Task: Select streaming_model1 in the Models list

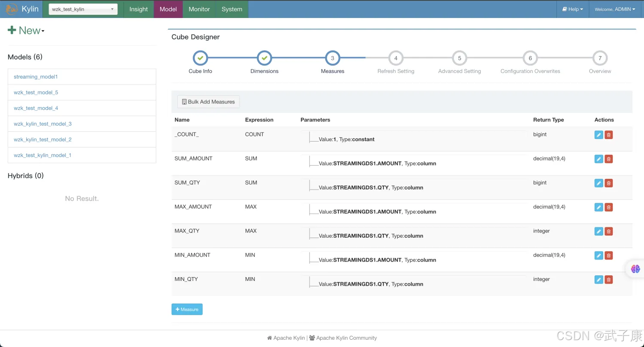Action: pyautogui.click(x=36, y=77)
